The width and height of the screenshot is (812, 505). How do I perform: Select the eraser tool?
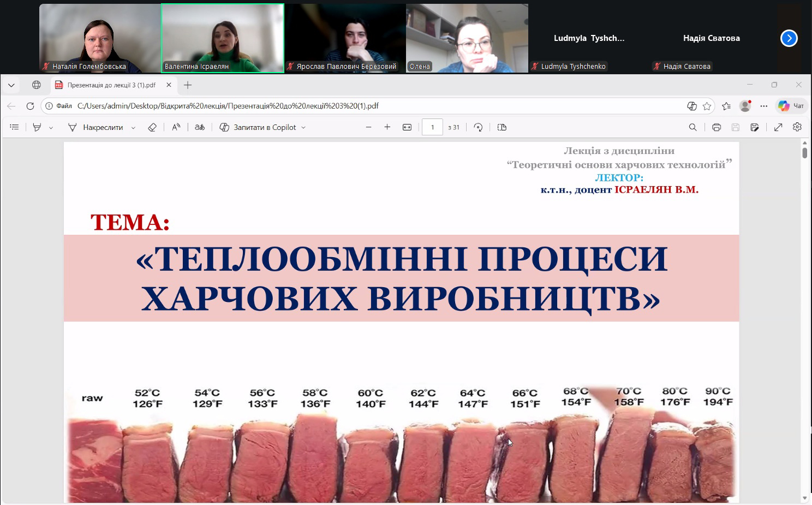(152, 127)
